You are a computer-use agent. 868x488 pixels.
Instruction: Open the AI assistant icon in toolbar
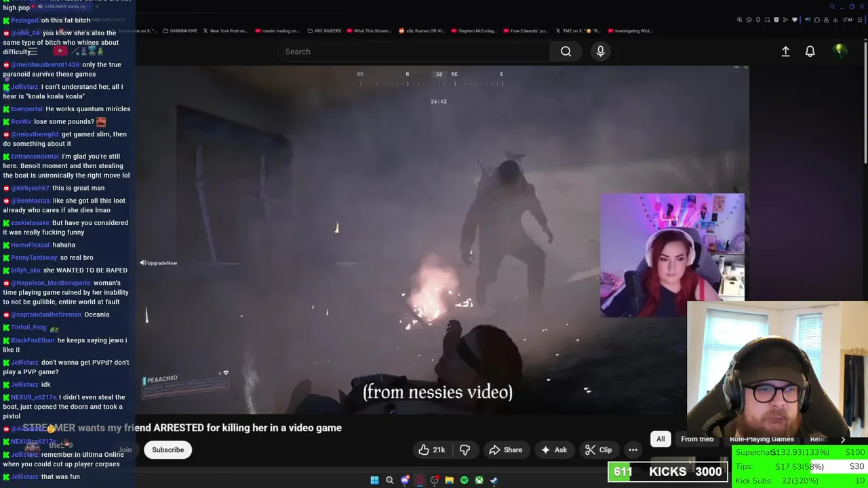point(848,20)
